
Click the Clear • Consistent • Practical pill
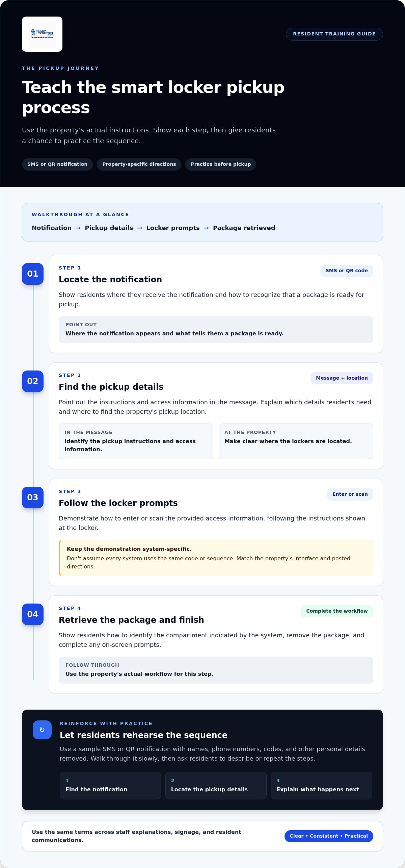pyautogui.click(x=329, y=836)
